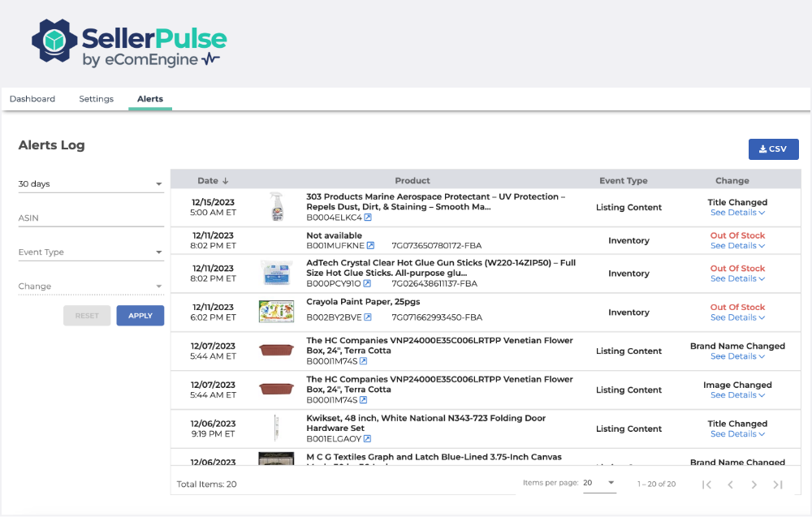This screenshot has width=812, height=517.
Task: Jump to last page of alerts
Action: [777, 485]
